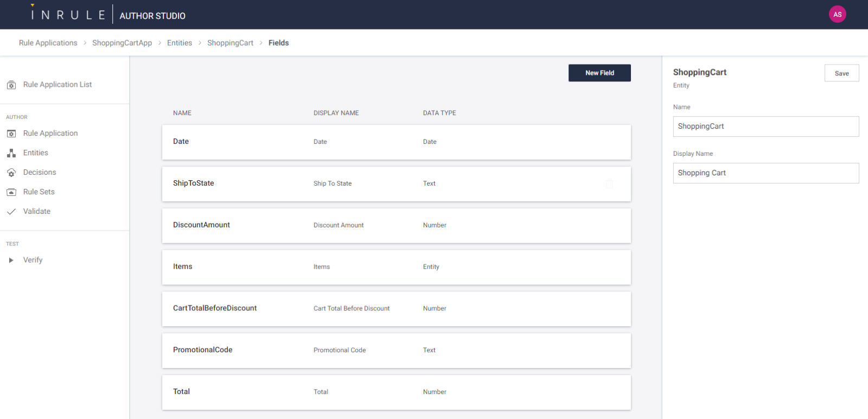Click into the entity Name input field

pyautogui.click(x=765, y=126)
